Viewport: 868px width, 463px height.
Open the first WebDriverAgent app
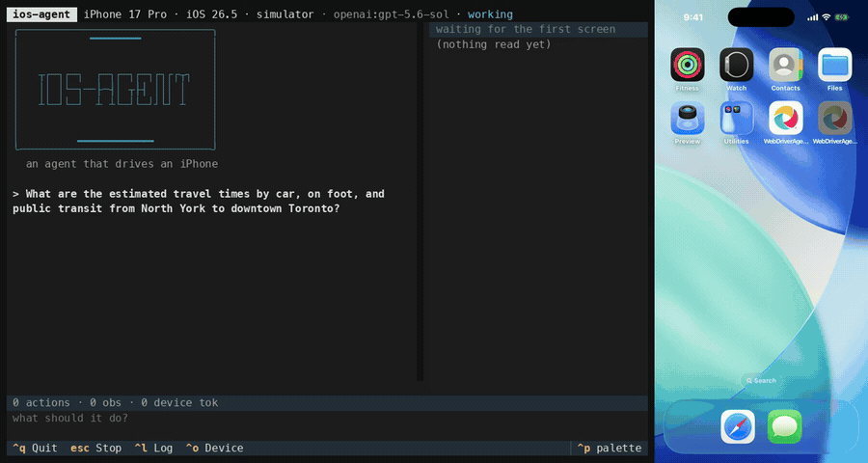[x=785, y=118]
